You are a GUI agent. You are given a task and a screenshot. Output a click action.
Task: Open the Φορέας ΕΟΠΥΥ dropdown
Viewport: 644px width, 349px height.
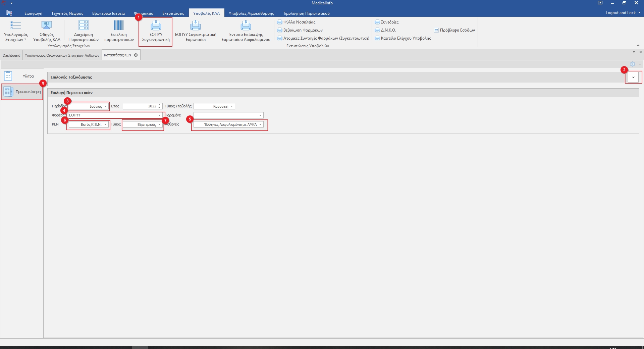pos(159,115)
